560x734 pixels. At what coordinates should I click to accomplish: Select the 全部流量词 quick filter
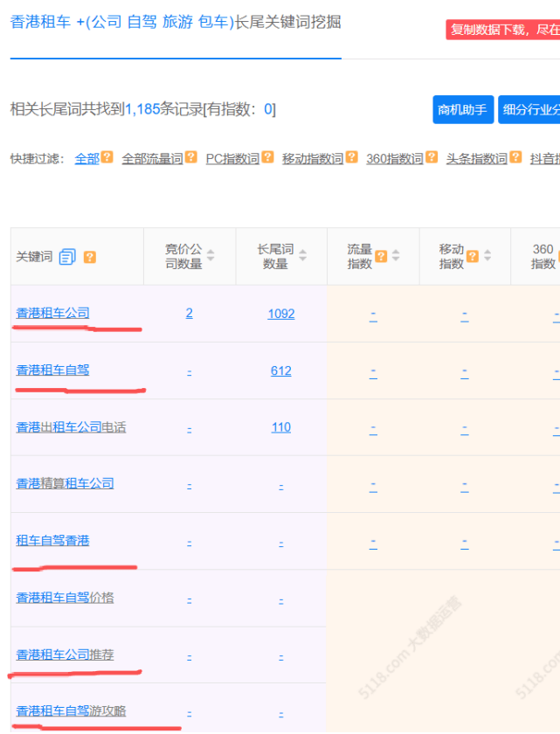coord(153,159)
